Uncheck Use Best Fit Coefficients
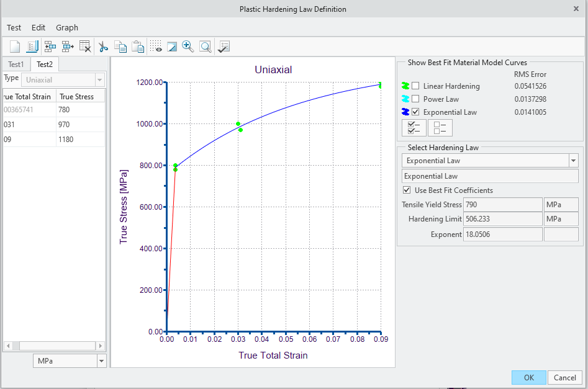Image resolution: width=588 pixels, height=389 pixels. (407, 190)
